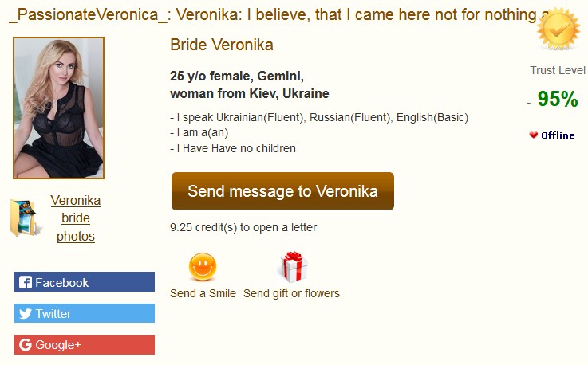The height and width of the screenshot is (365, 588).
Task: Click the 'Send gift or flowers' text
Action: click(291, 293)
